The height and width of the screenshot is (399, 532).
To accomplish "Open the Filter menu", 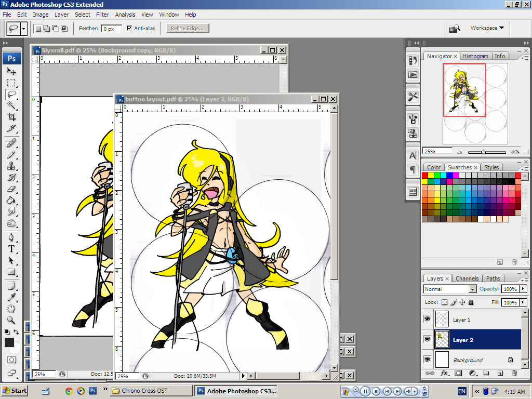I will (x=102, y=15).
